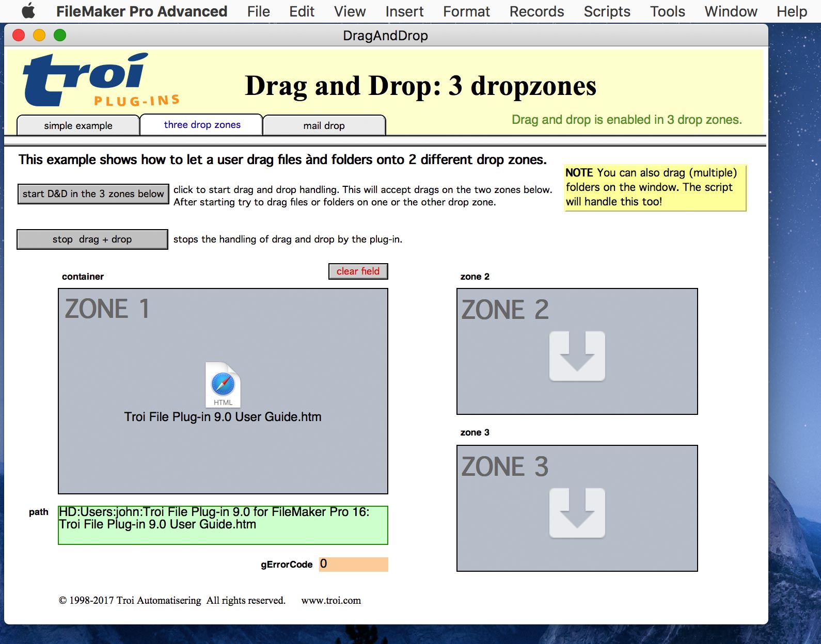
Task: Click the stop drag + drop button
Action: pos(92,239)
